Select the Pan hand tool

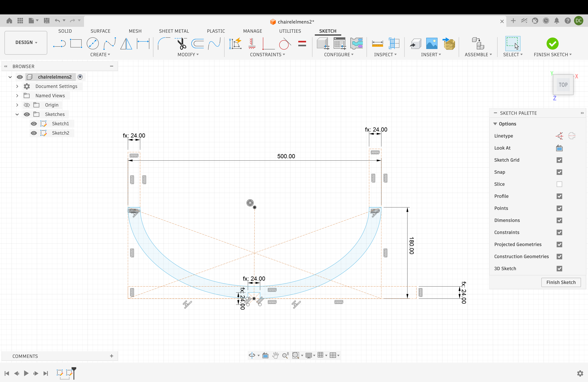point(276,355)
